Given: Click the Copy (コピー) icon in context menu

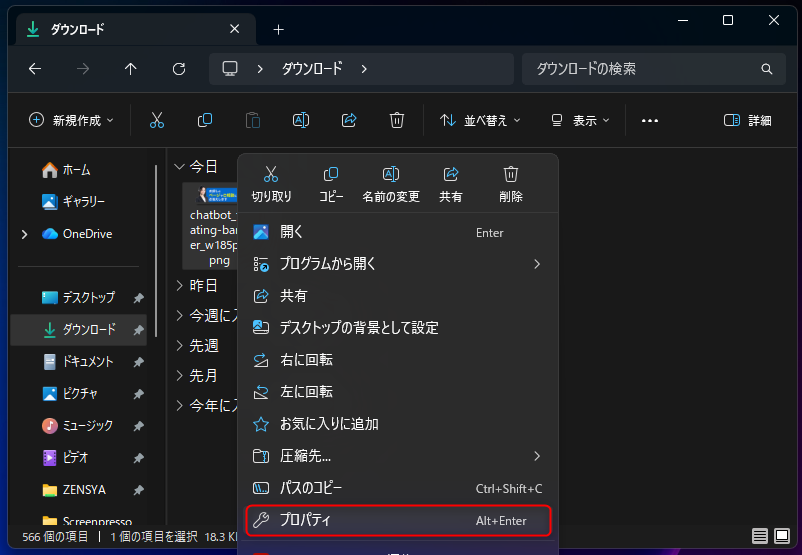Looking at the screenshot, I should click(331, 175).
